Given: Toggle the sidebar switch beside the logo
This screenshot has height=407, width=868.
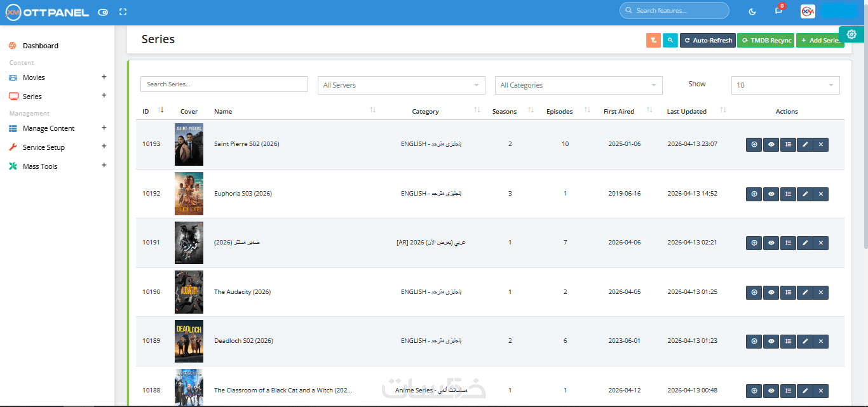Looking at the screenshot, I should (103, 12).
